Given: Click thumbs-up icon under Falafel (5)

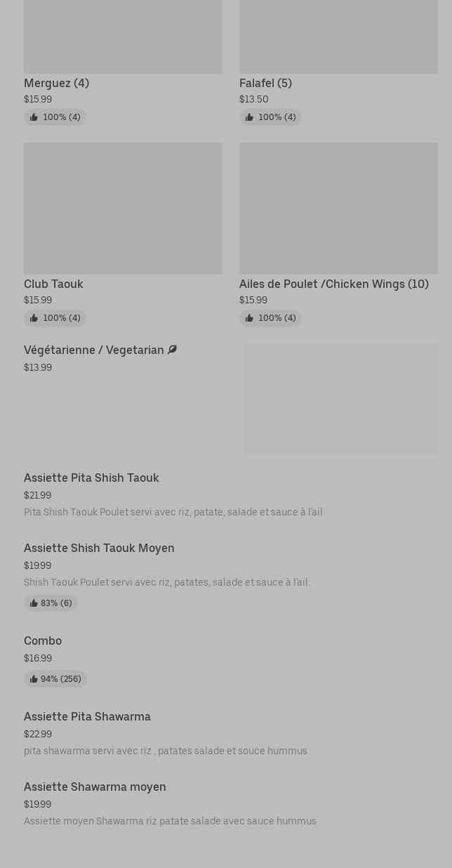Looking at the screenshot, I should click(249, 117).
